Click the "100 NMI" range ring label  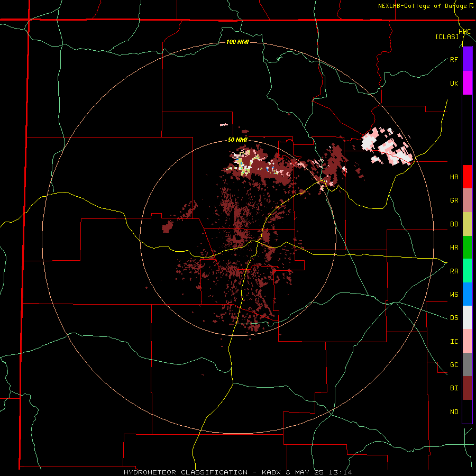[237, 42]
